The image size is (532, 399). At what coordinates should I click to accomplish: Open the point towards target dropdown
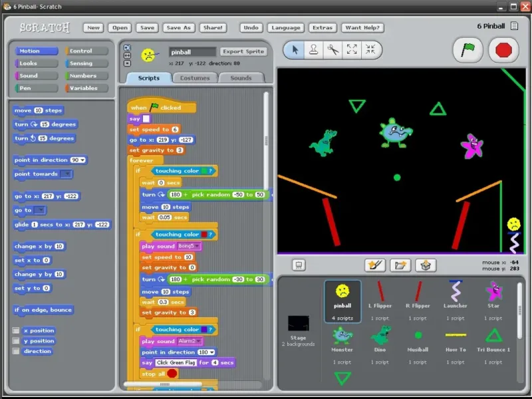click(66, 174)
